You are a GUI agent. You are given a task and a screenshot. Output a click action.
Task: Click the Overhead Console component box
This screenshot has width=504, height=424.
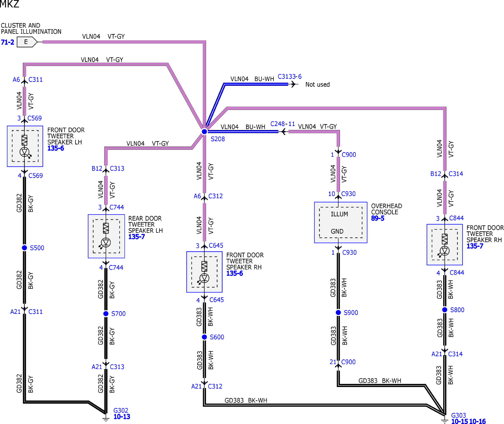pyautogui.click(x=340, y=222)
